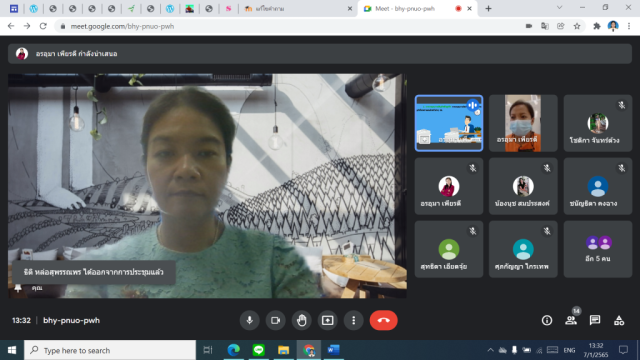Open the chat panel icon
This screenshot has height=360, width=640.
click(x=595, y=320)
